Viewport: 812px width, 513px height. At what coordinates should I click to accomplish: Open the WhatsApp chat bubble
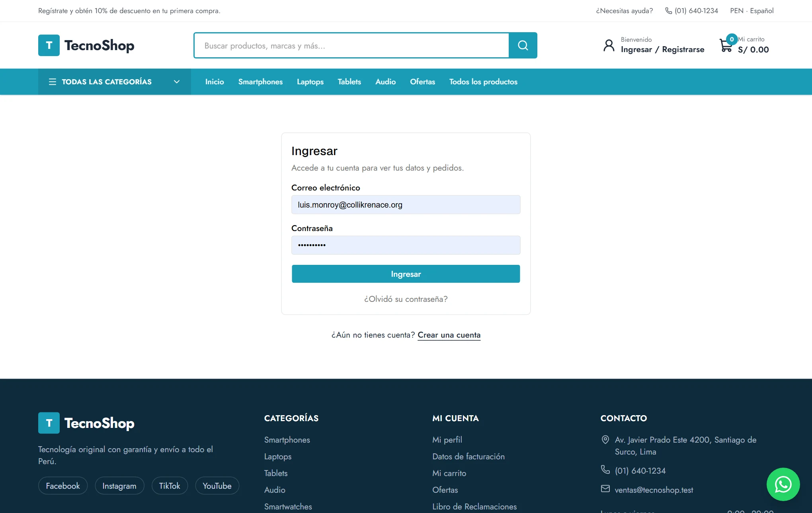click(783, 484)
